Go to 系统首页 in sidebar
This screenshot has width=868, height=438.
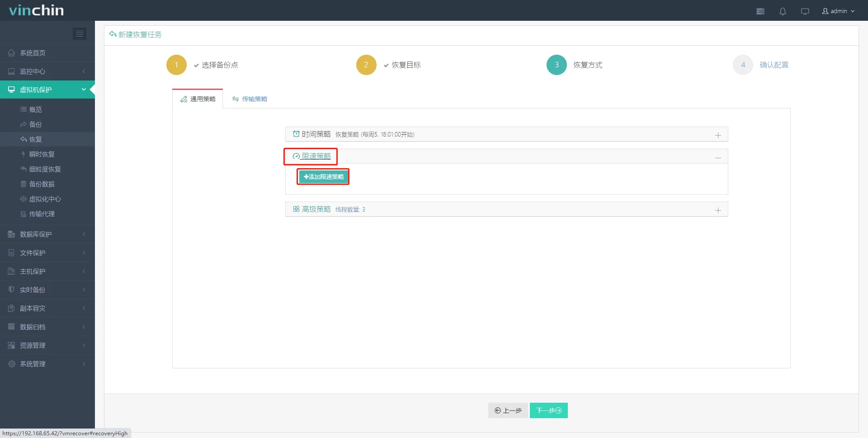pos(47,53)
